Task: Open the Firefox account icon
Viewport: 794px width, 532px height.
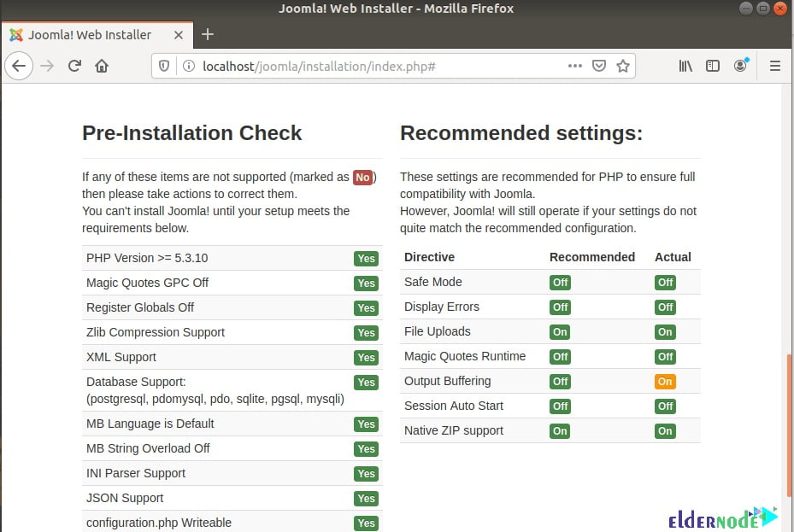Action: pos(740,66)
